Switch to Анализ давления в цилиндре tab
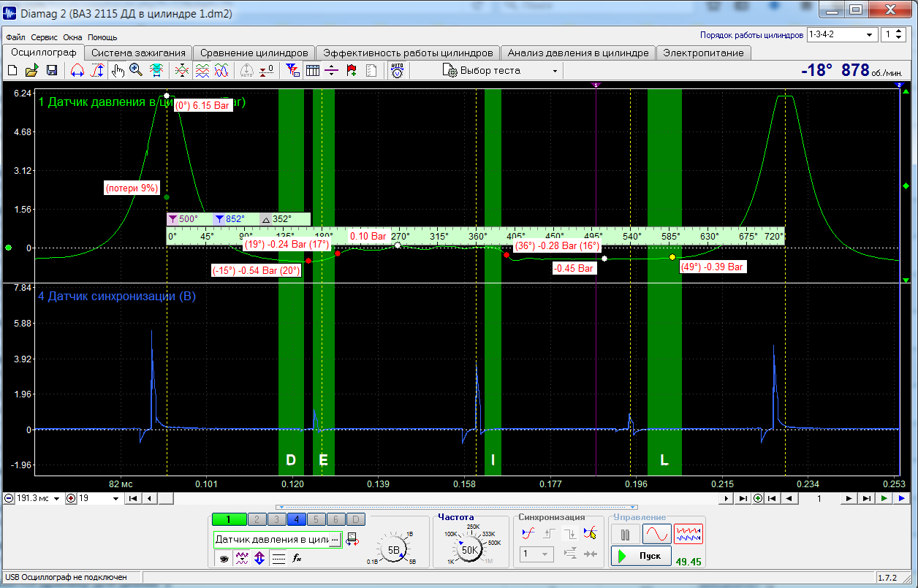Screen dimensions: 918x588 pyautogui.click(x=578, y=53)
